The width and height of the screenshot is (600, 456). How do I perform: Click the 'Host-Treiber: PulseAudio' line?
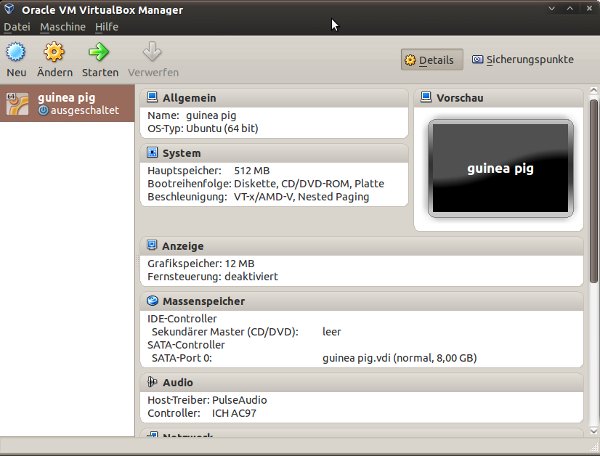pyautogui.click(x=207, y=400)
